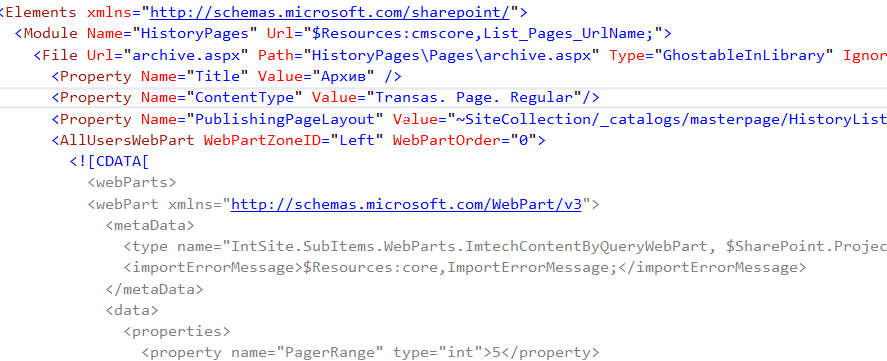Screen dimensions: 887x361
Task: Click the "<properties>" tag line
Action: point(177,331)
